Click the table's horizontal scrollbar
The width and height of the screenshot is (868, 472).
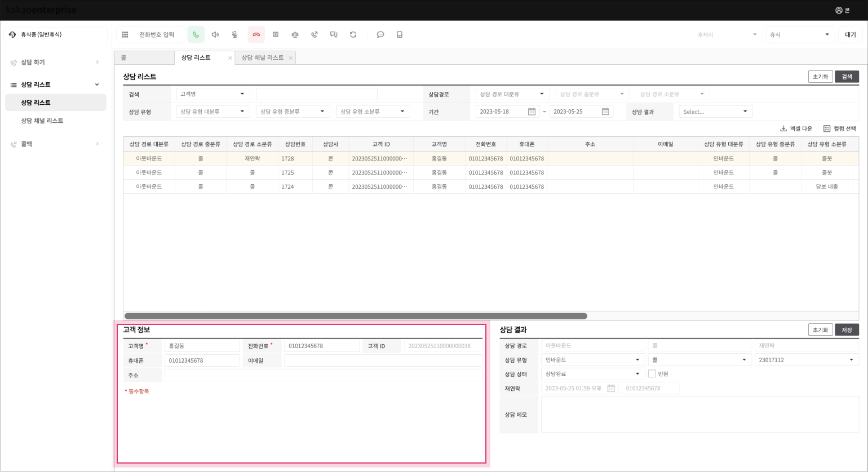pyautogui.click(x=356, y=316)
